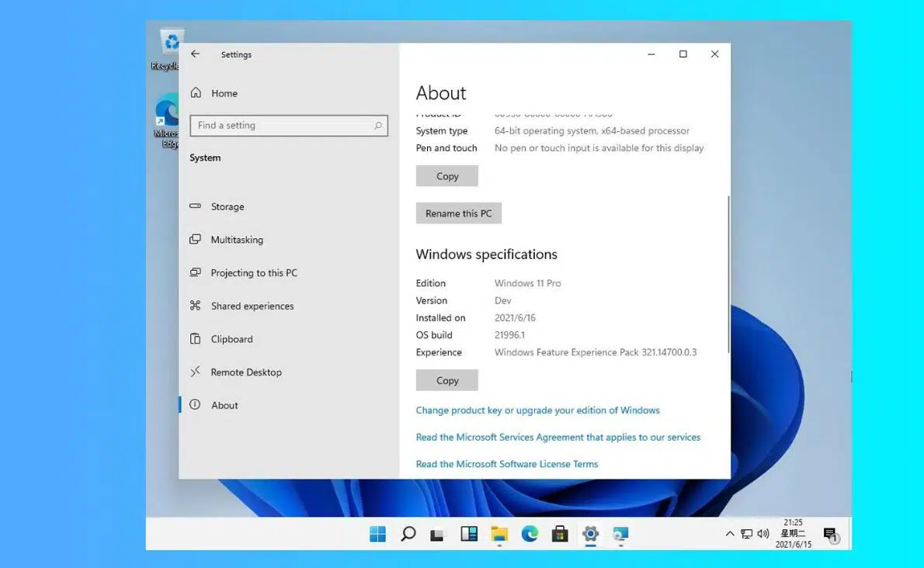Click the Shared experiences icon

coord(195,306)
